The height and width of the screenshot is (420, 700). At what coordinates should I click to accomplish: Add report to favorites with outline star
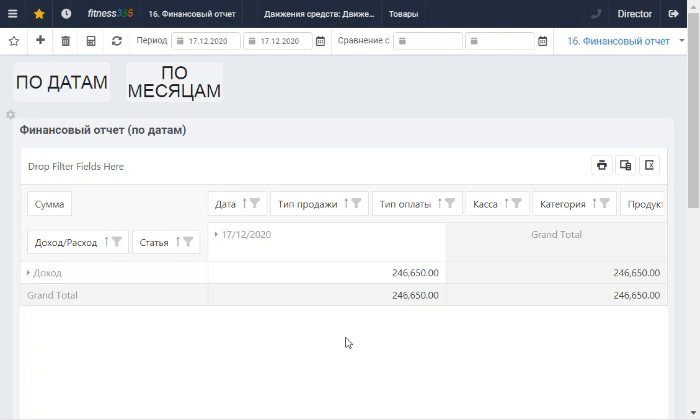[x=14, y=41]
